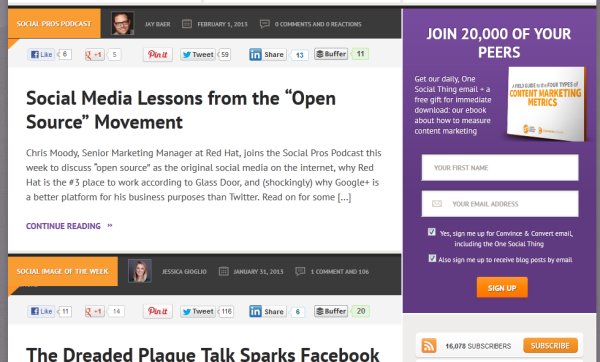Share Dreaded Plague Talk post on LinkedIn
Image resolution: width=600 pixels, height=362 pixels.
click(267, 311)
